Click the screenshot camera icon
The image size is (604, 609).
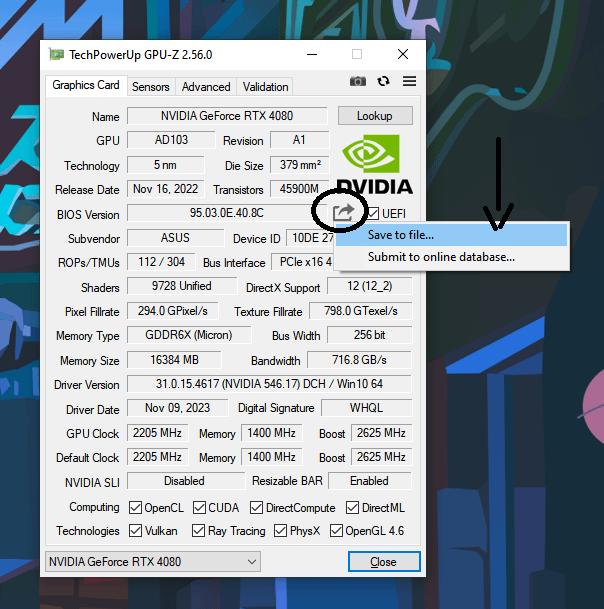pyautogui.click(x=358, y=82)
